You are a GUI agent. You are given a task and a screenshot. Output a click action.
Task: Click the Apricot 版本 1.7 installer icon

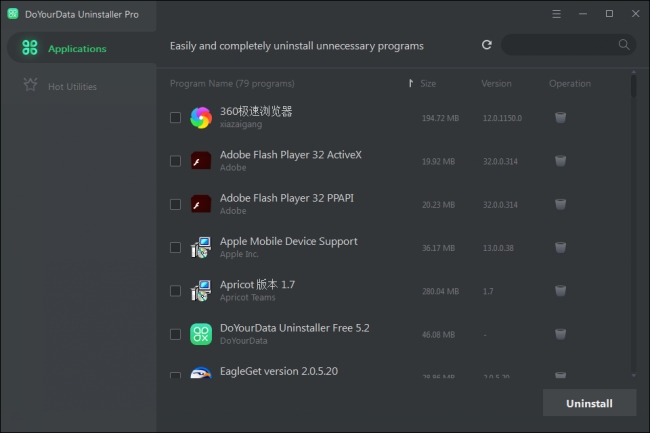click(201, 291)
